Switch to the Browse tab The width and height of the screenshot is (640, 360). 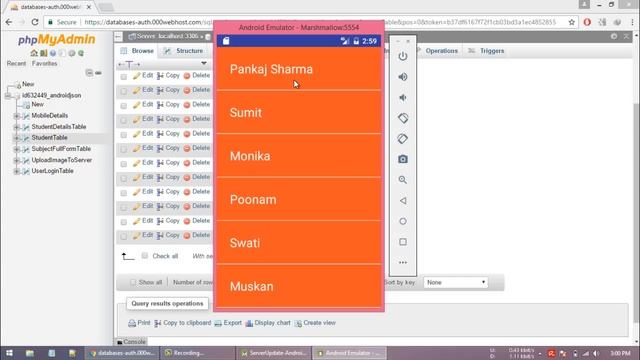[x=137, y=51]
